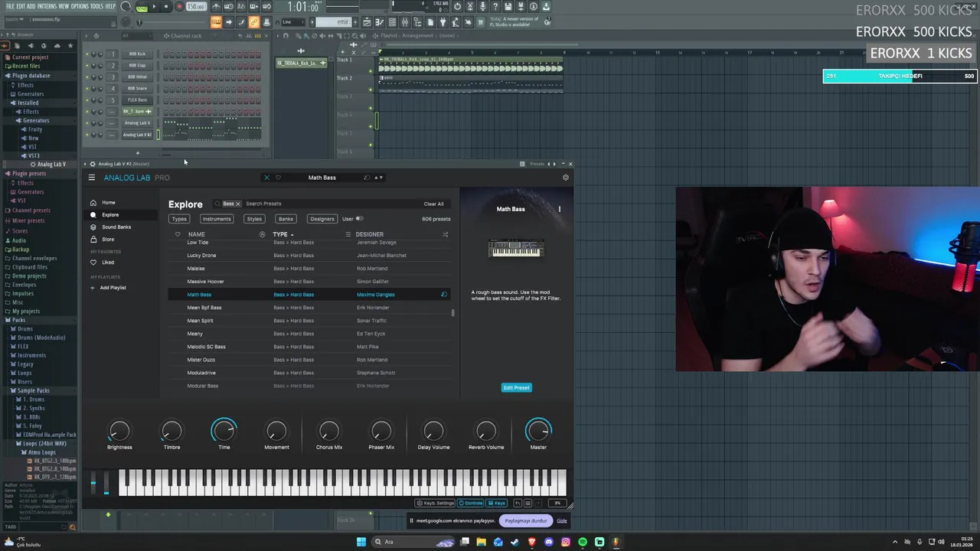Open the Store section shopping bag icon
Image resolution: width=980 pixels, height=551 pixels.
click(93, 240)
